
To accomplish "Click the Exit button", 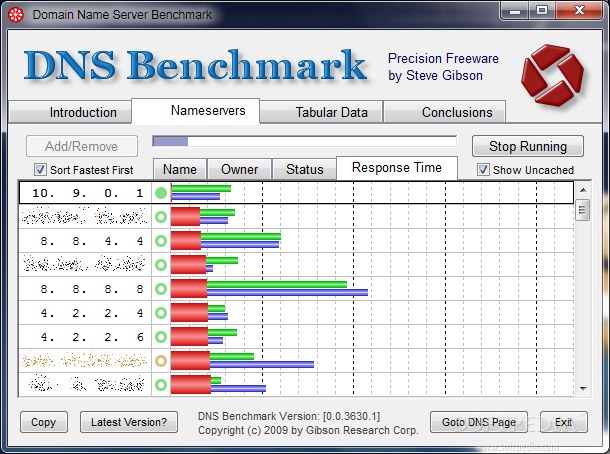I will coord(563,422).
